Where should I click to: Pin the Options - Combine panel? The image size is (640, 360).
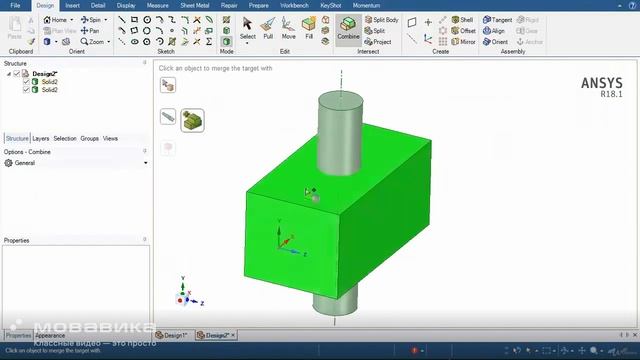(x=144, y=151)
